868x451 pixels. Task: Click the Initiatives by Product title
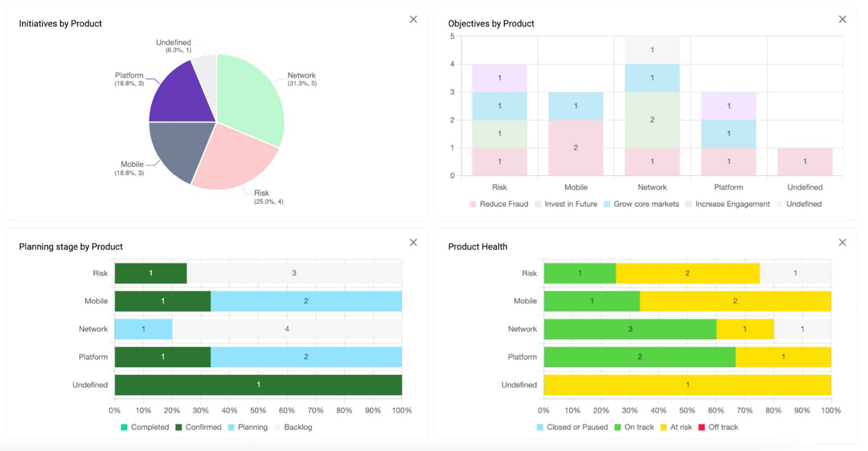pyautogui.click(x=60, y=24)
